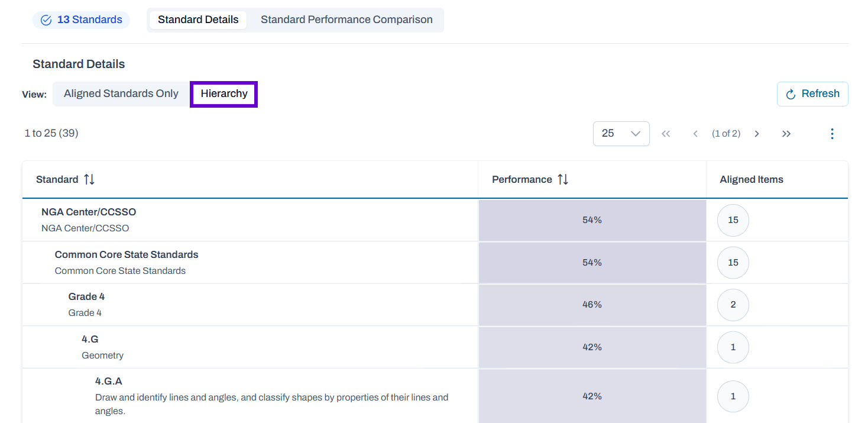
Task: Jump to the last page
Action: pos(786,134)
